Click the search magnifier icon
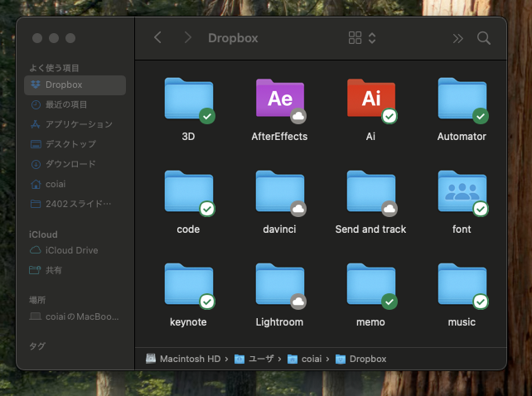The image size is (532, 396). pos(483,38)
